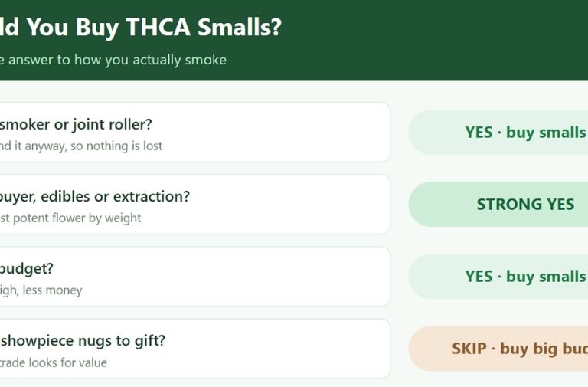This screenshot has width=588, height=387.
Task: Open the 'edibles or extraction?' question card
Action: (195, 204)
